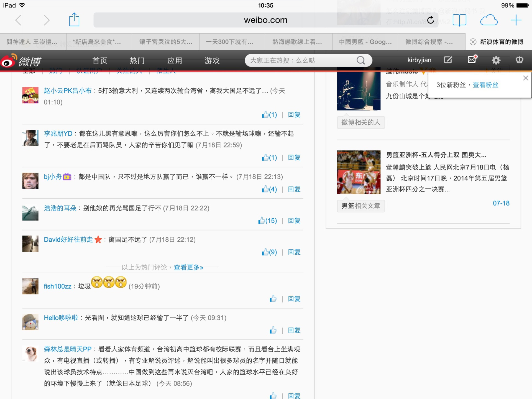Viewport: 532px width, 399px height.
Task: Switch to 中國男籃 Google tab
Action: [x=365, y=42]
